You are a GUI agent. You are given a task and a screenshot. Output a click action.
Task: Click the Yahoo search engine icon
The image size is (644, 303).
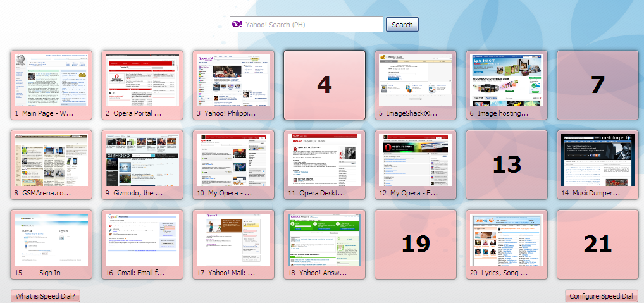(x=237, y=25)
